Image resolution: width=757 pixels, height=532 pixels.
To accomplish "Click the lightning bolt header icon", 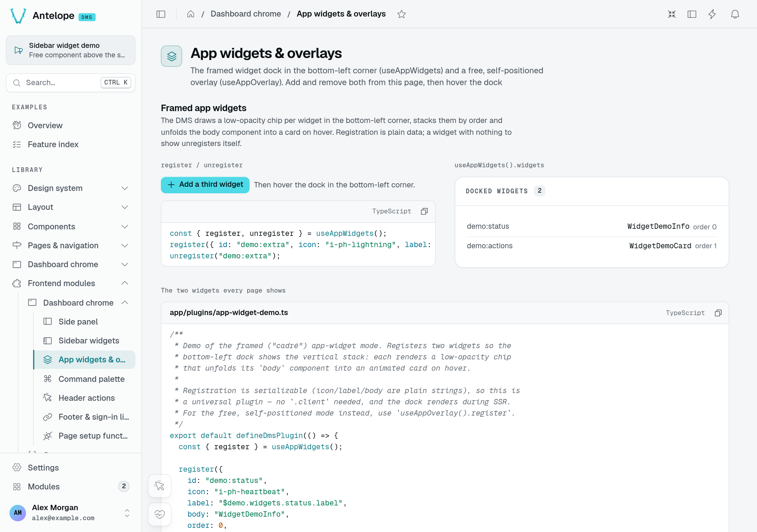I will pos(712,14).
